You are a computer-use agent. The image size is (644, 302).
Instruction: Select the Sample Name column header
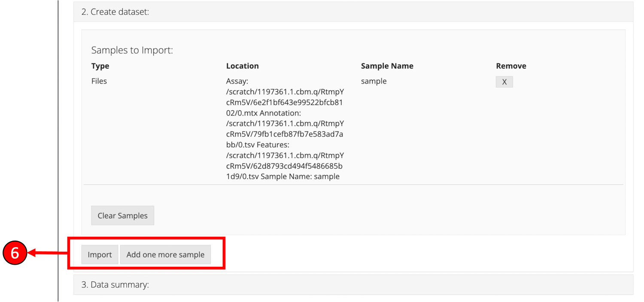point(387,66)
